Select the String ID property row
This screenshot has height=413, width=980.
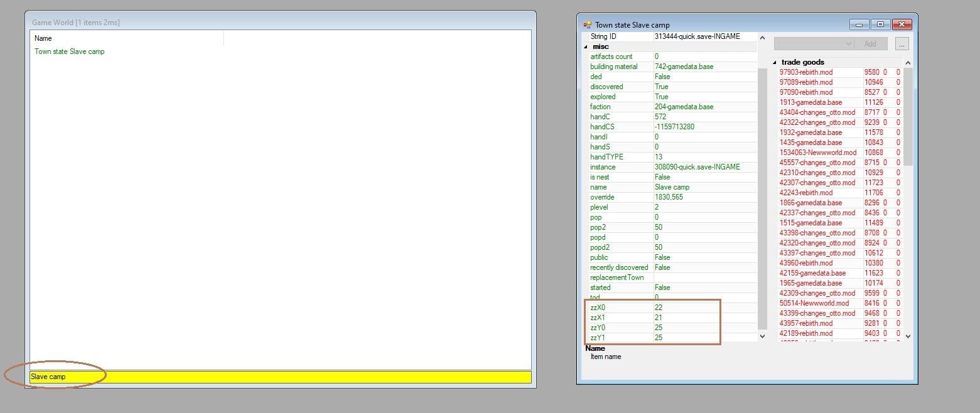pos(670,36)
